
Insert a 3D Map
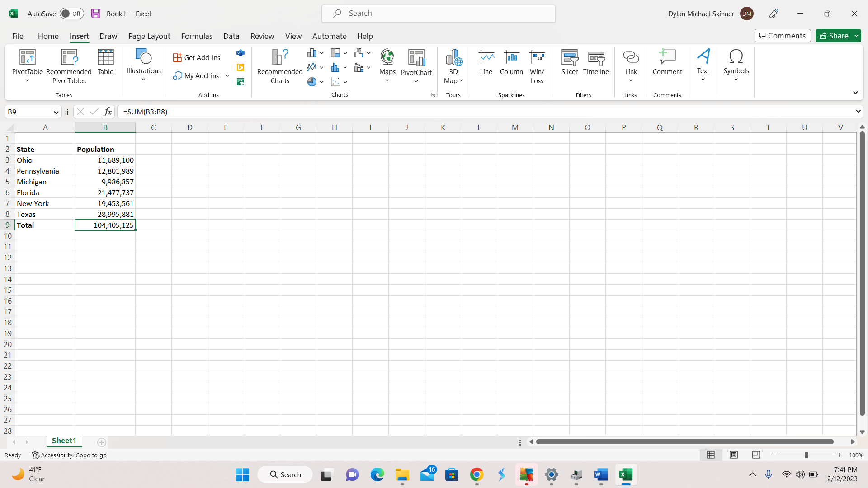(x=453, y=66)
